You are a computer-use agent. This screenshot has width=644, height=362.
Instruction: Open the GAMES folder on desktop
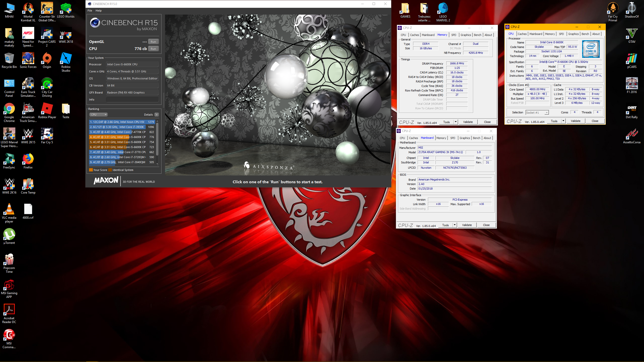(405, 10)
